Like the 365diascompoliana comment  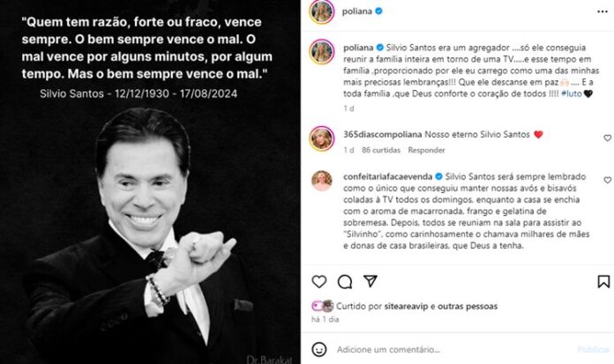coord(608,138)
